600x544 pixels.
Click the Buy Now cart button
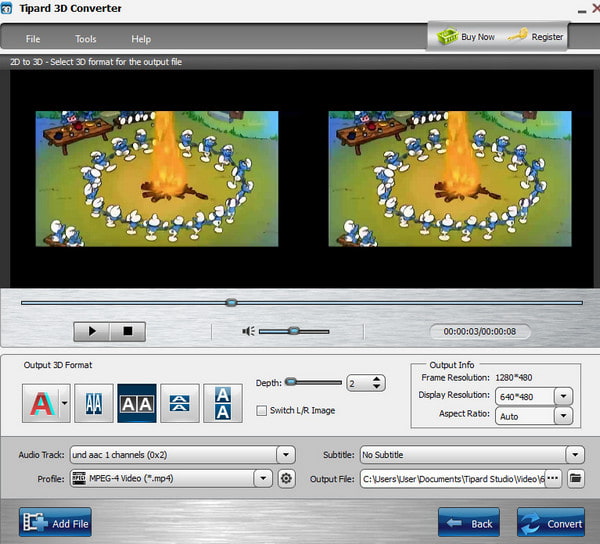point(466,37)
